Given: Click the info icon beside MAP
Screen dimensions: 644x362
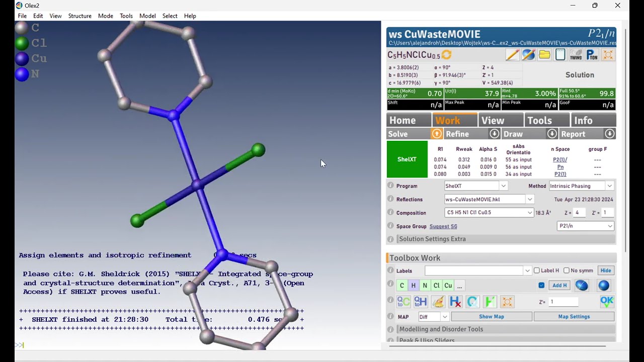Looking at the screenshot, I should 390,317.
